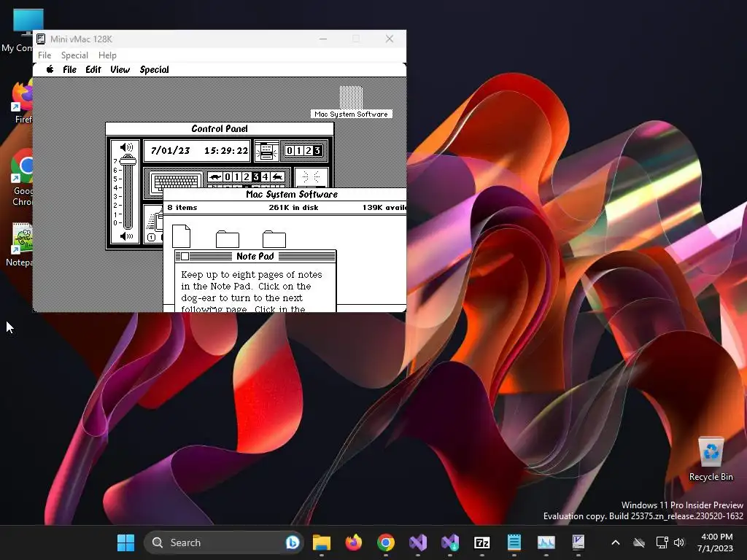The image size is (747, 560).
Task: Open the Windows Start button
Action: tap(125, 542)
